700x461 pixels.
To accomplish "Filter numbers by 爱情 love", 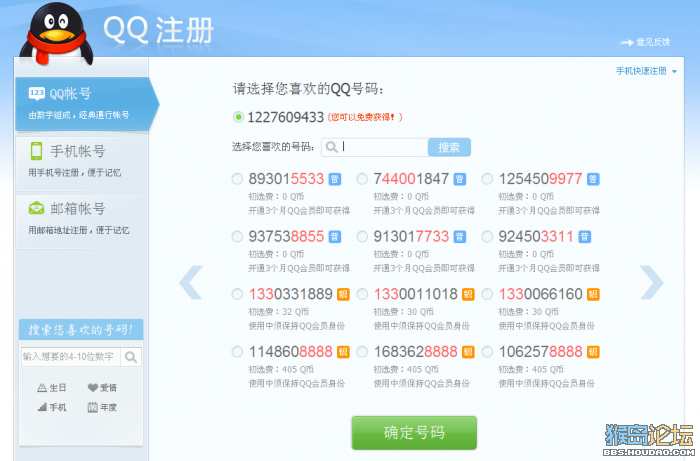I will (x=102, y=387).
